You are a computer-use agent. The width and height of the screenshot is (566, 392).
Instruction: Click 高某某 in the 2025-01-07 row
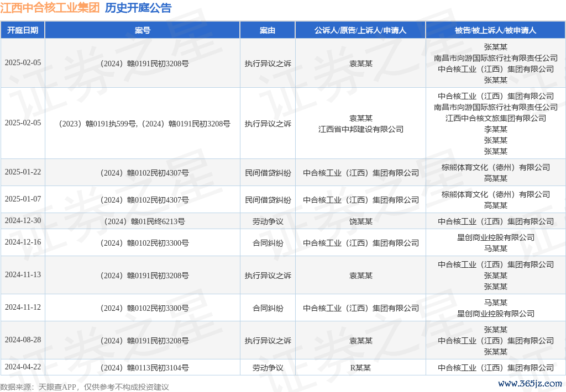[496, 205]
